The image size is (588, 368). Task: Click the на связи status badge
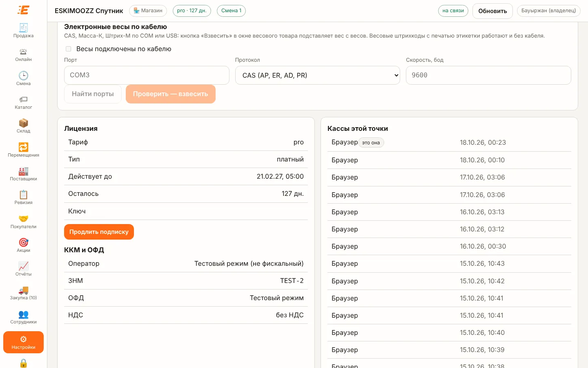coord(453,11)
